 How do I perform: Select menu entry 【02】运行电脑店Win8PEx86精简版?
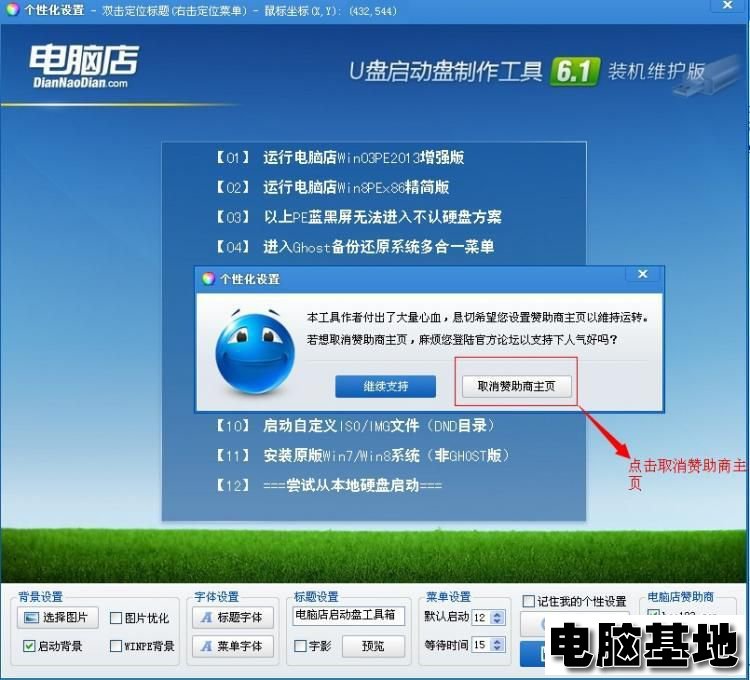click(331, 187)
